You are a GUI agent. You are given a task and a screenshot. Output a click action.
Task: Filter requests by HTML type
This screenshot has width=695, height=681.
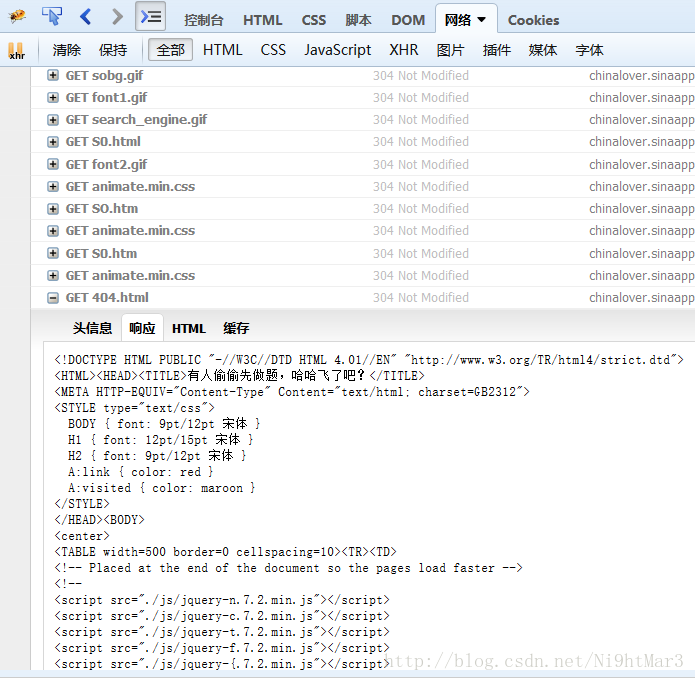(223, 50)
